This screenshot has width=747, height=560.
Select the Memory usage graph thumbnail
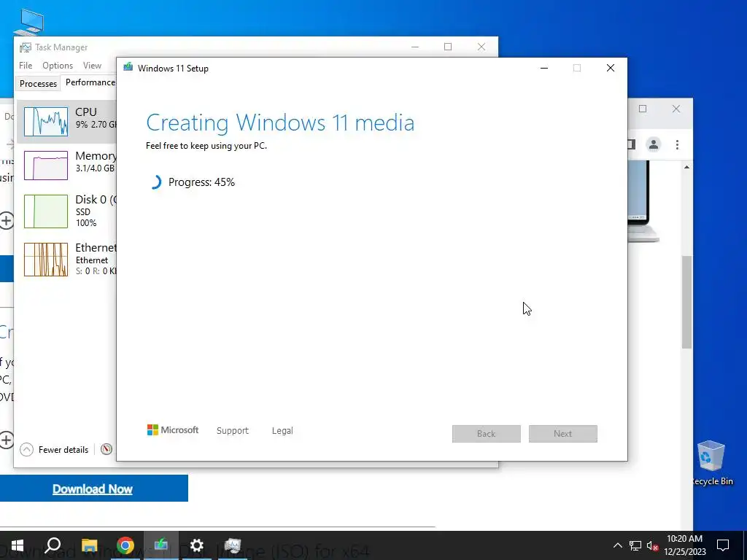coord(46,166)
